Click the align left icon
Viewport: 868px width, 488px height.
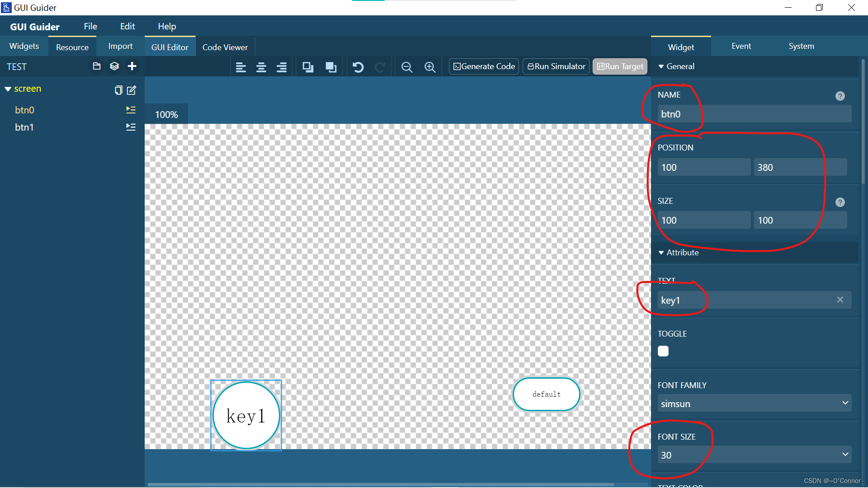[x=241, y=67]
